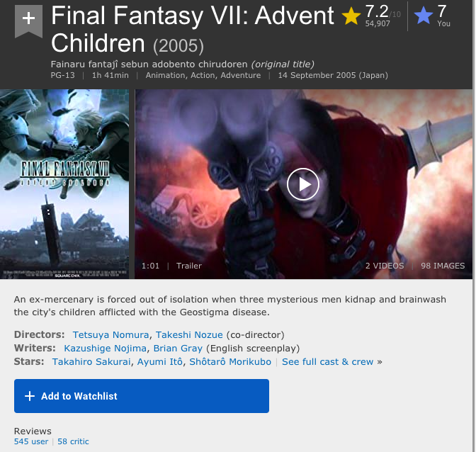Play the trailer video
Screen dimensions: 476x452
pyautogui.click(x=302, y=184)
